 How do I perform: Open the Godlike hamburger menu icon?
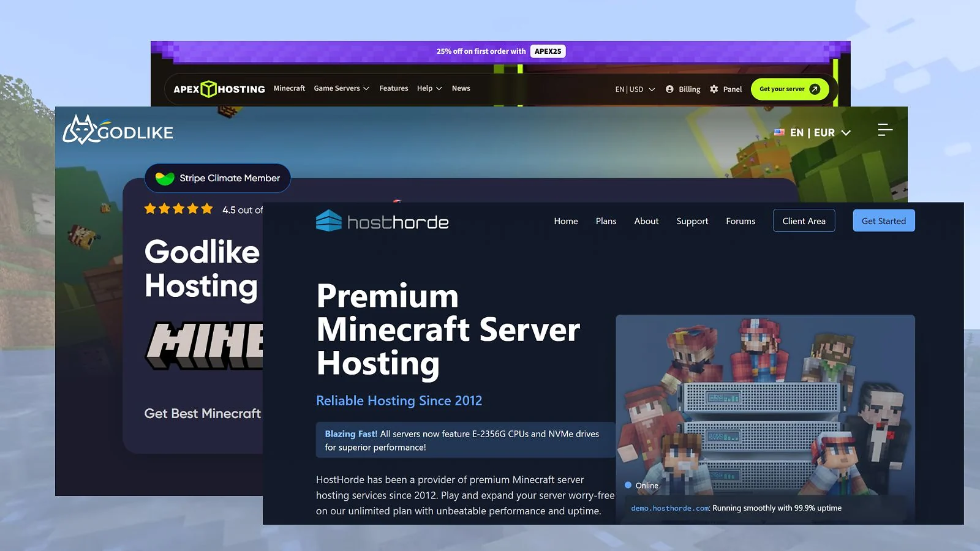[x=885, y=130]
